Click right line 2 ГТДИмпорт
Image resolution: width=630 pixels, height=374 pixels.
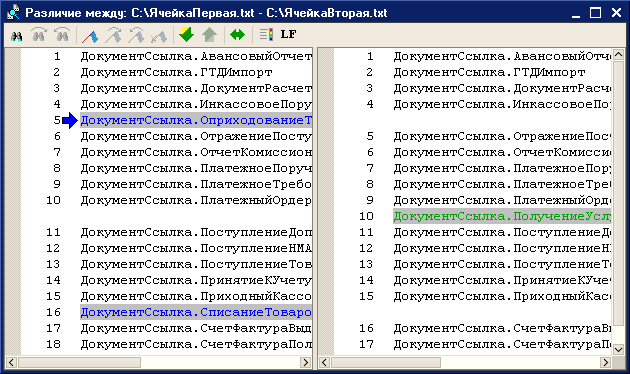pyautogui.click(x=489, y=72)
